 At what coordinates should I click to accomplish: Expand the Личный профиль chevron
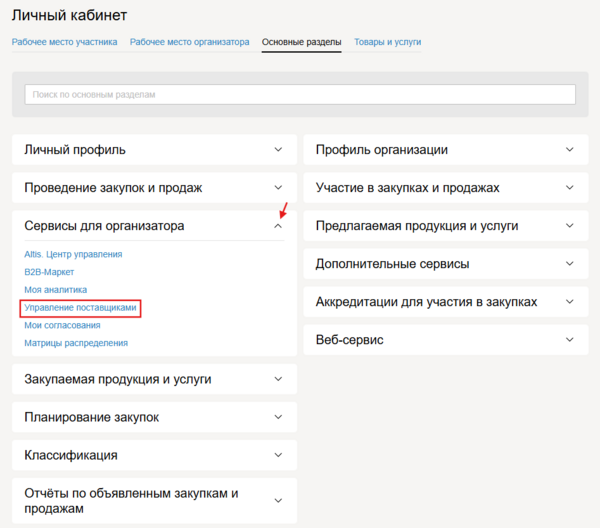pyautogui.click(x=278, y=150)
